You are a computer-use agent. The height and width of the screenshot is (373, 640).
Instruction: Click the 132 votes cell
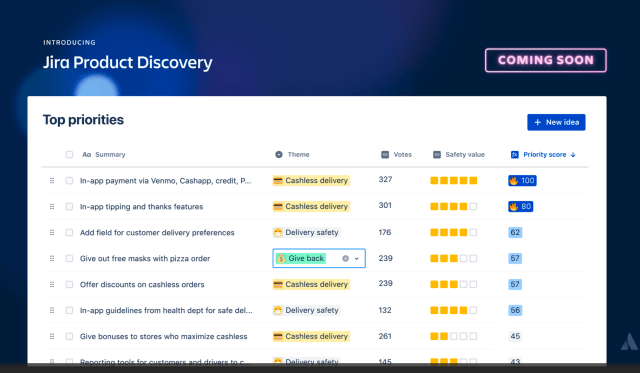click(x=385, y=310)
